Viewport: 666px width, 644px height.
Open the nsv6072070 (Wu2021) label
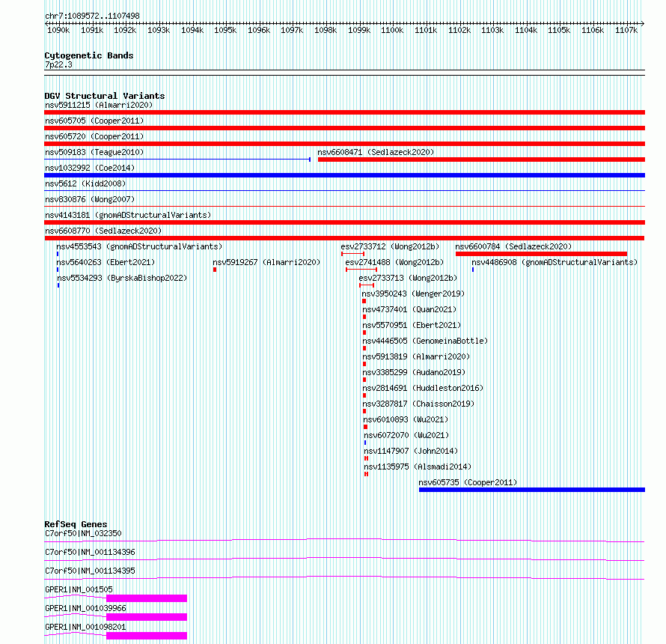406,435
